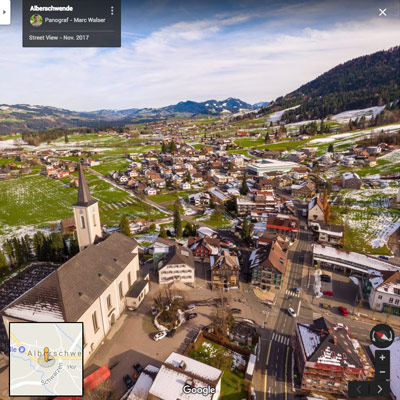Zoom in with the plus button
This screenshot has width=400, height=400.
point(382,358)
